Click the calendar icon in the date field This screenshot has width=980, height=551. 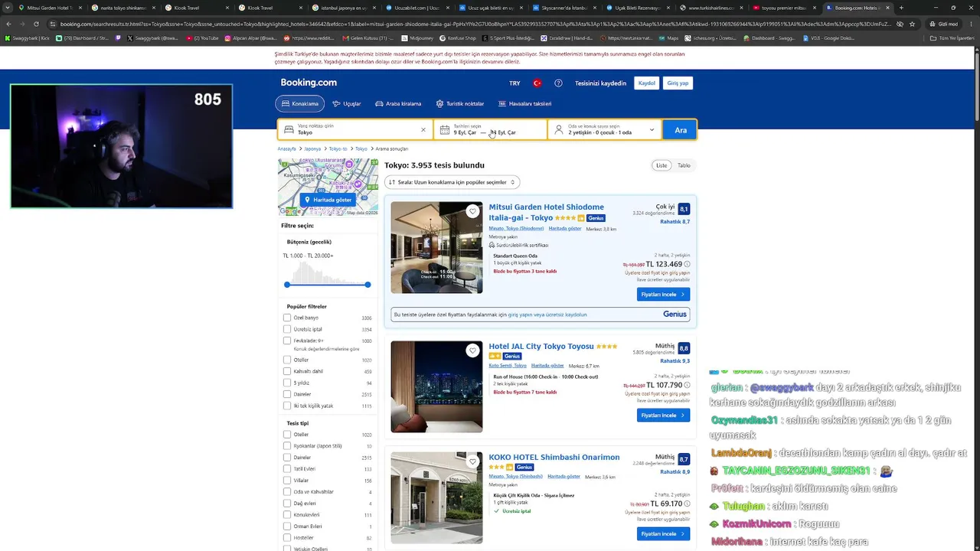tap(446, 130)
